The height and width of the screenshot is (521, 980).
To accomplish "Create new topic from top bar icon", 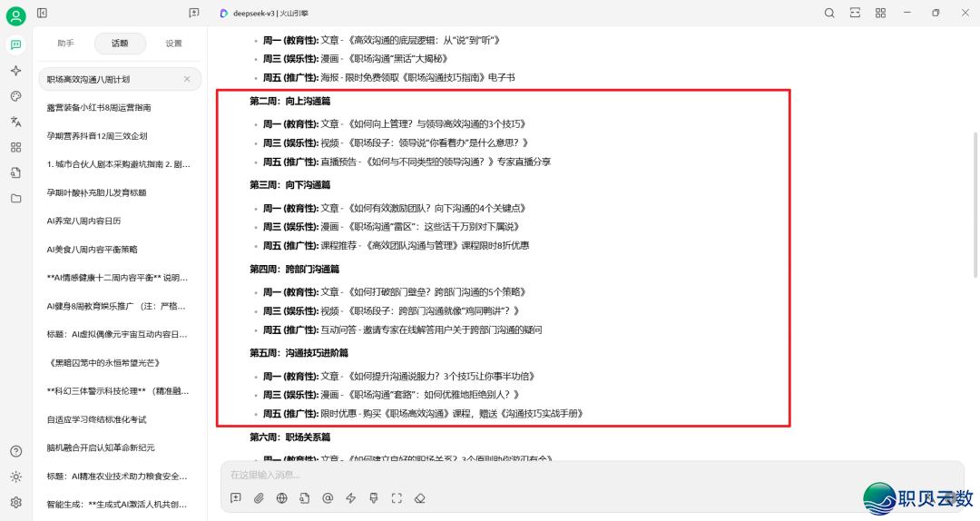I will pos(194,13).
